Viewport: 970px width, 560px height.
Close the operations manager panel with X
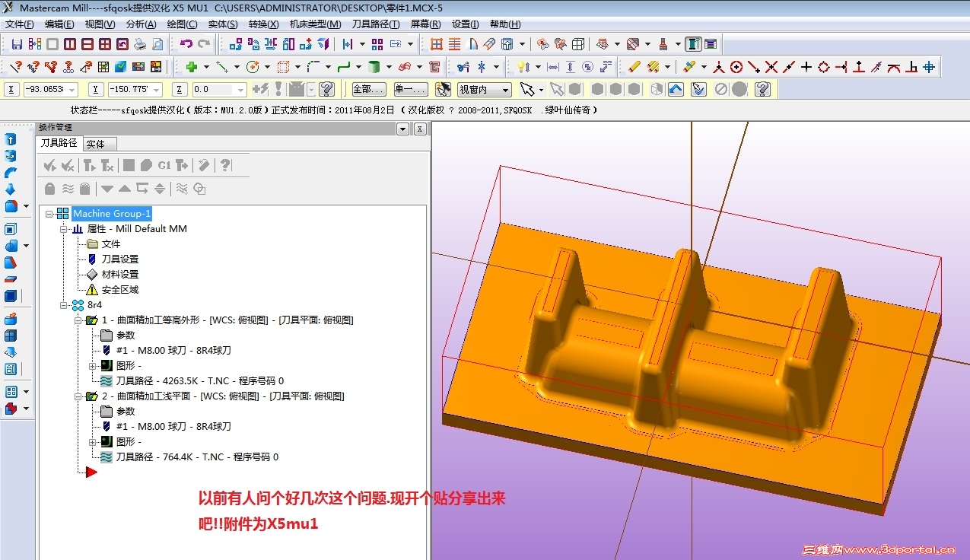[420, 129]
